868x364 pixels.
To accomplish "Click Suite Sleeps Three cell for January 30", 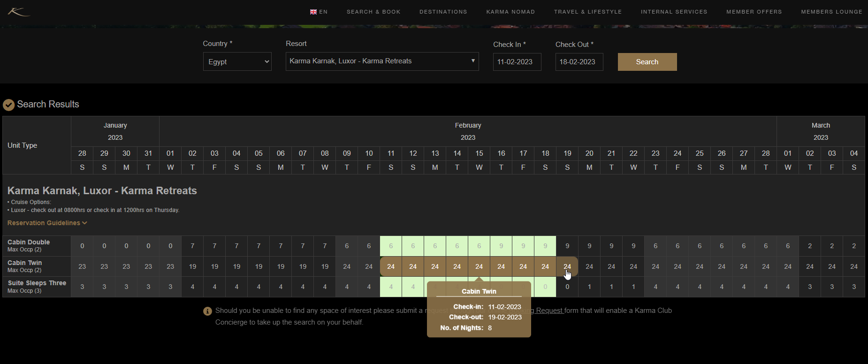I will coord(126,287).
